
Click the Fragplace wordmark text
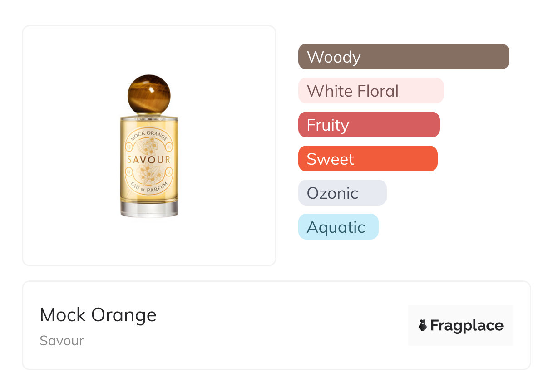[467, 325]
